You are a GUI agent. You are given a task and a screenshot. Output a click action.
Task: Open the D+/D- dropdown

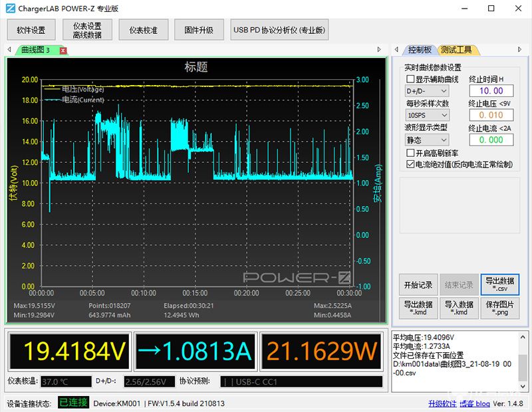(x=427, y=91)
